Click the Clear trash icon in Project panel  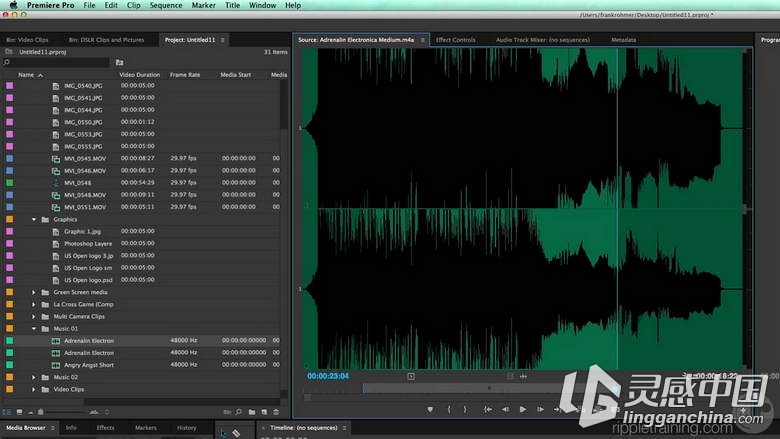(x=276, y=412)
